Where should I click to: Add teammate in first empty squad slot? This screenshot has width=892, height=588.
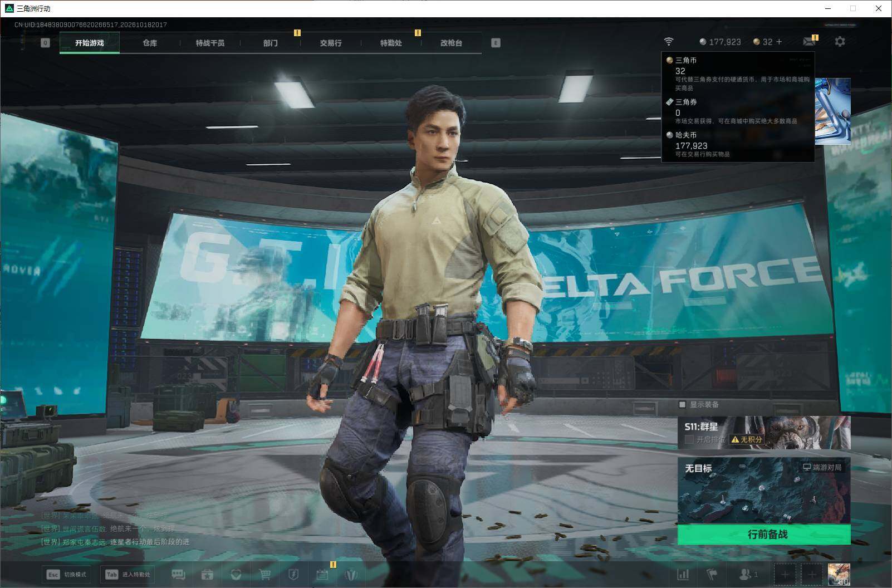tap(785, 574)
